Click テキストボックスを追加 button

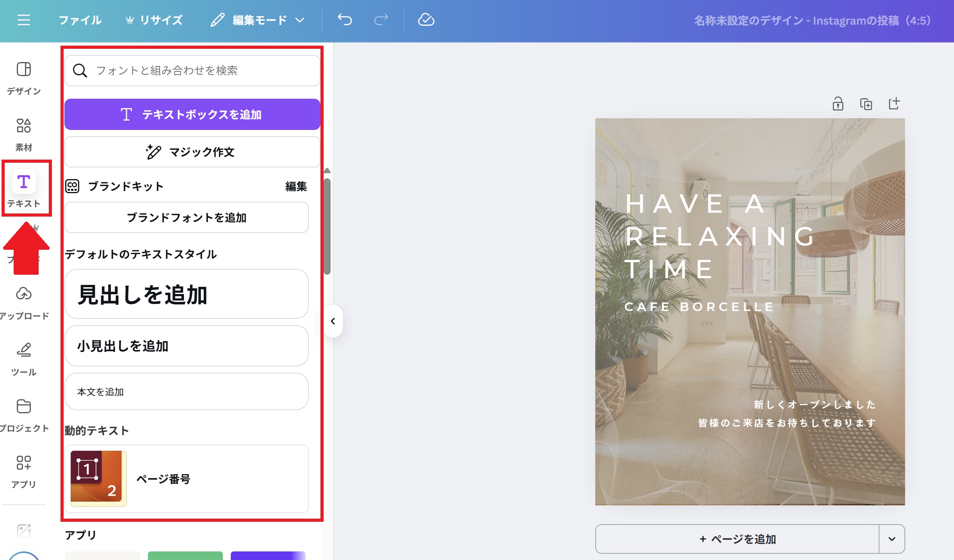tap(192, 114)
